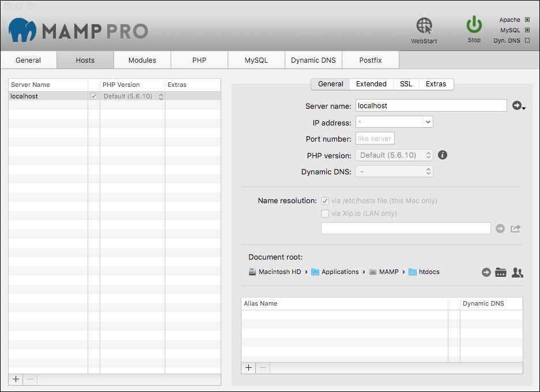This screenshot has width=540, height=392.
Task: Click MAMP in document root path
Action: click(x=389, y=272)
